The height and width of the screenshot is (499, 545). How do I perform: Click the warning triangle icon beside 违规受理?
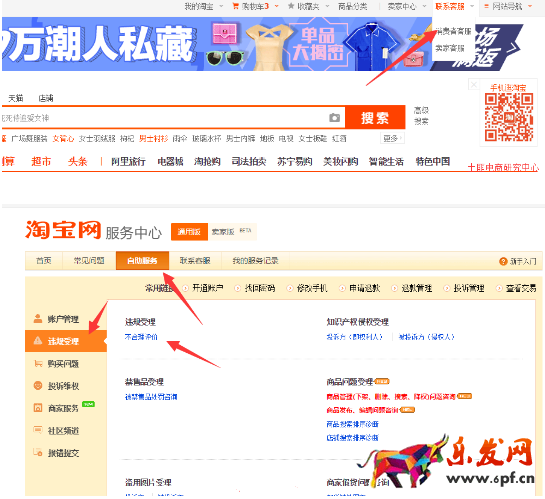pyautogui.click(x=38, y=341)
